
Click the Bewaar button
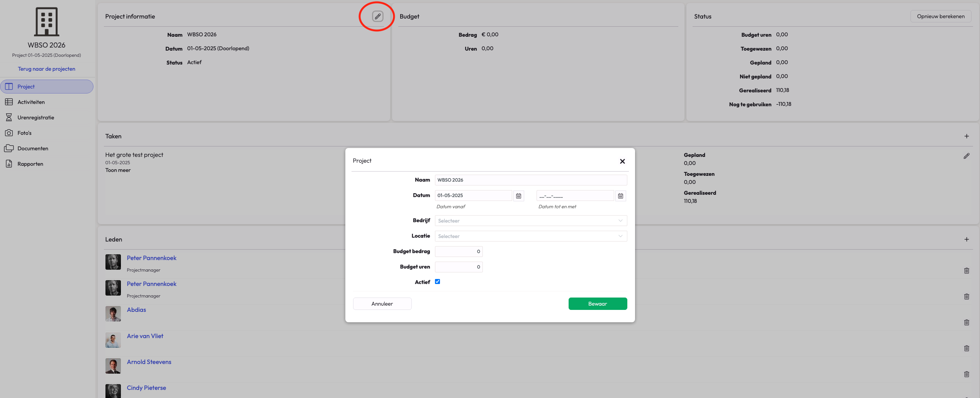[x=598, y=304]
